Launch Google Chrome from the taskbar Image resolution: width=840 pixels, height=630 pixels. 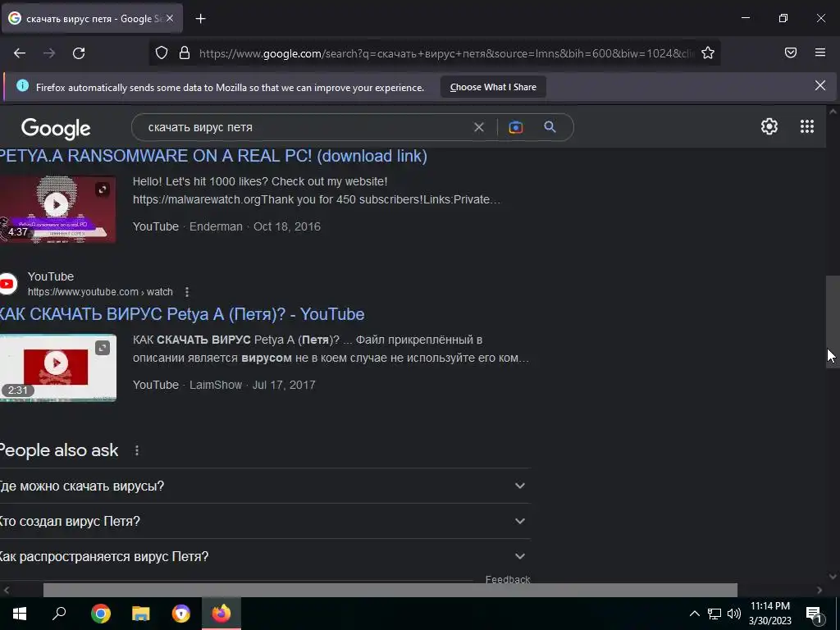(x=101, y=613)
